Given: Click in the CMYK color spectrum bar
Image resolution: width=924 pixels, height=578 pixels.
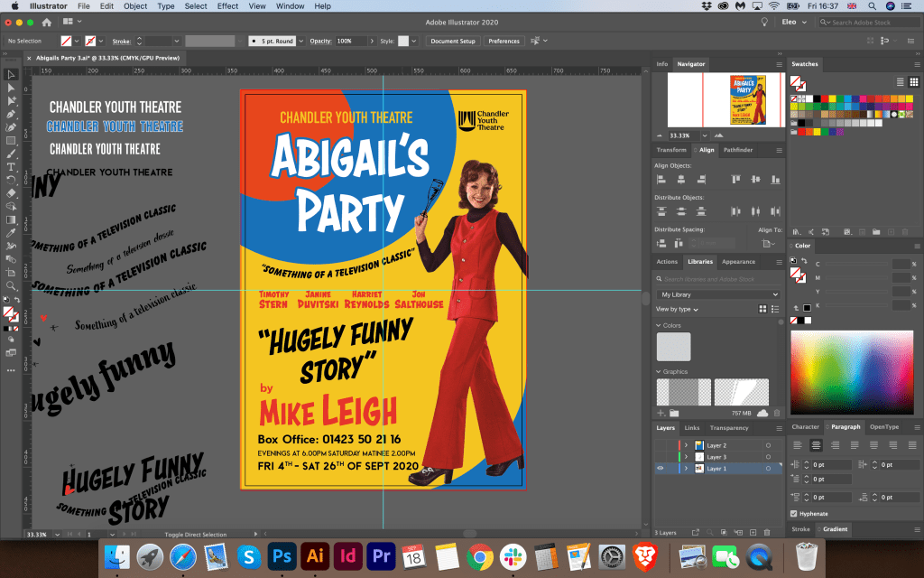Looking at the screenshot, I should coord(851,371).
